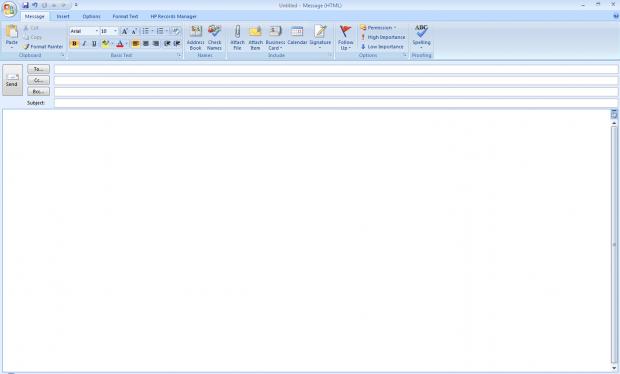The width and height of the screenshot is (620, 374).
Task: Click the help icon on ribbon
Action: pyautogui.click(x=616, y=16)
